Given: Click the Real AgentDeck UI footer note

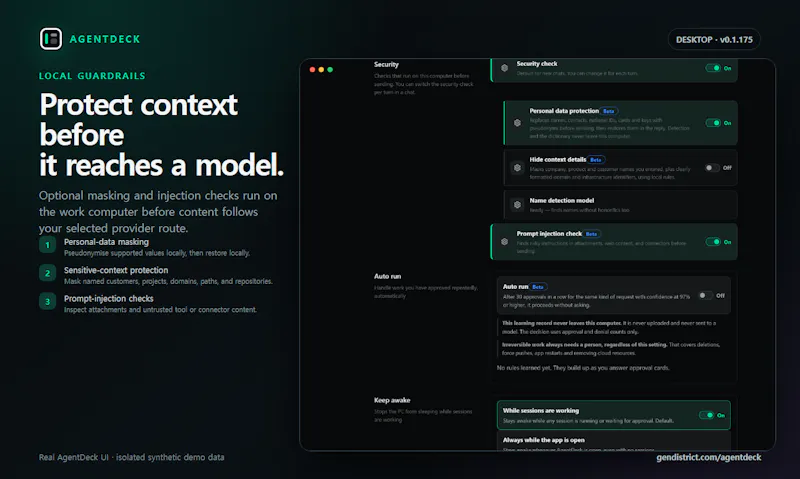Looking at the screenshot, I should click(132, 458).
